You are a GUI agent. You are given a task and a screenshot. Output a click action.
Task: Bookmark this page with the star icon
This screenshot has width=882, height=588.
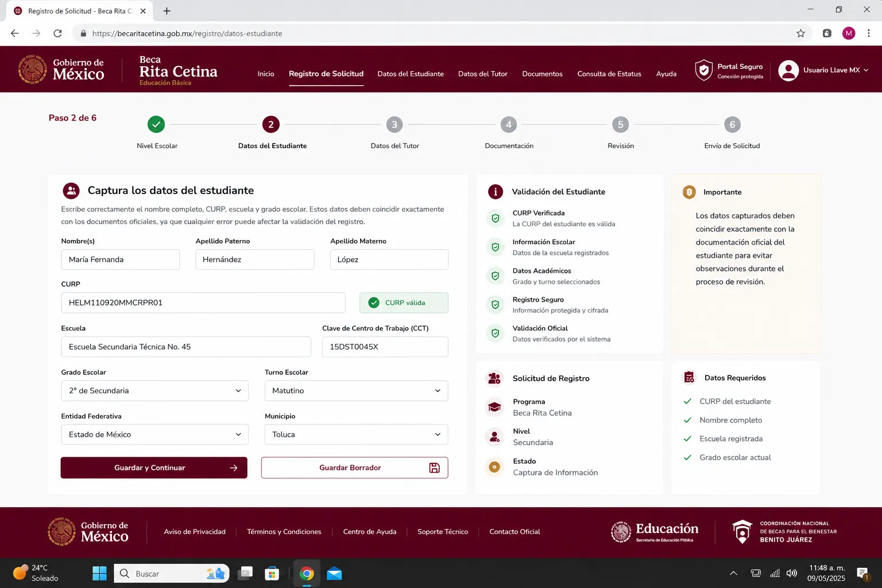coord(800,33)
